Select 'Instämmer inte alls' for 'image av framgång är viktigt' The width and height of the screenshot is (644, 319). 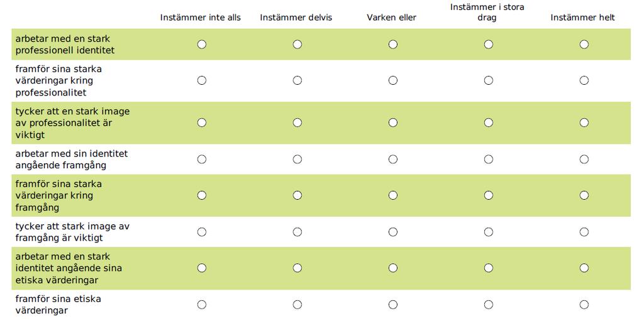[202, 232]
